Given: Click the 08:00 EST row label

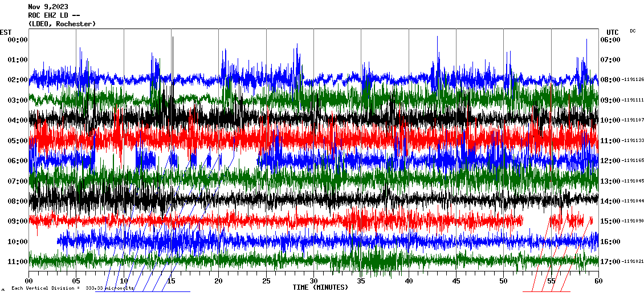Looking at the screenshot, I should pos(17,201).
